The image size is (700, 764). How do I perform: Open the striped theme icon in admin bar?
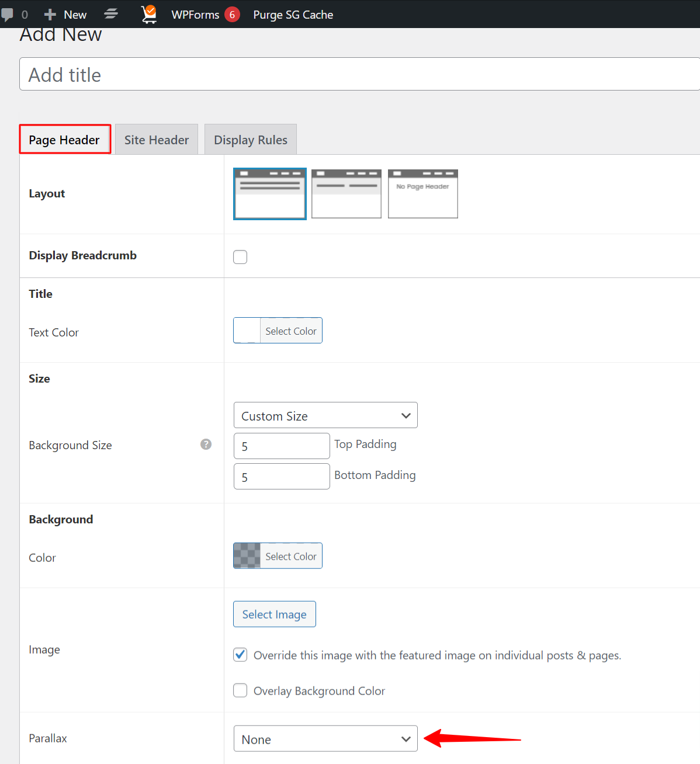(x=111, y=14)
